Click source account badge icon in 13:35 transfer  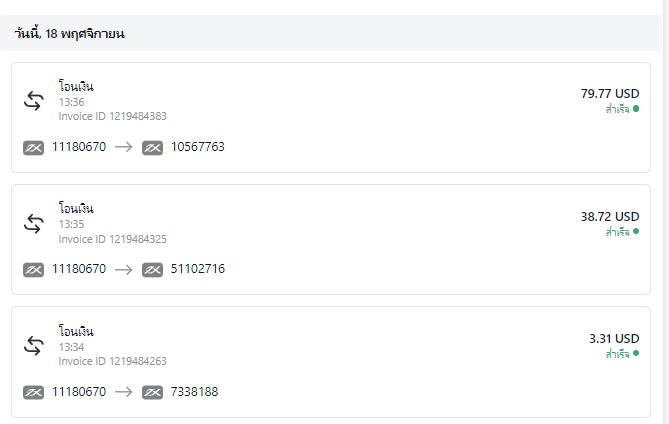click(x=33, y=270)
